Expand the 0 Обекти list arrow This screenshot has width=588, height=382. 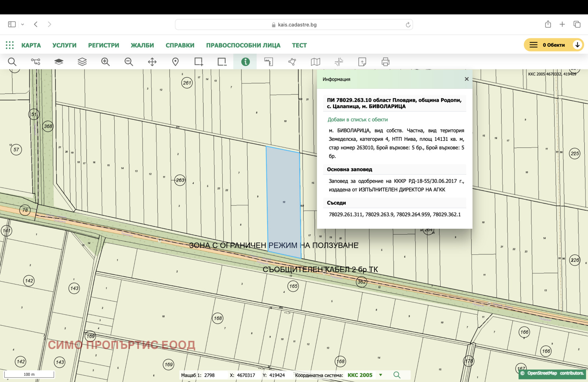click(x=577, y=45)
